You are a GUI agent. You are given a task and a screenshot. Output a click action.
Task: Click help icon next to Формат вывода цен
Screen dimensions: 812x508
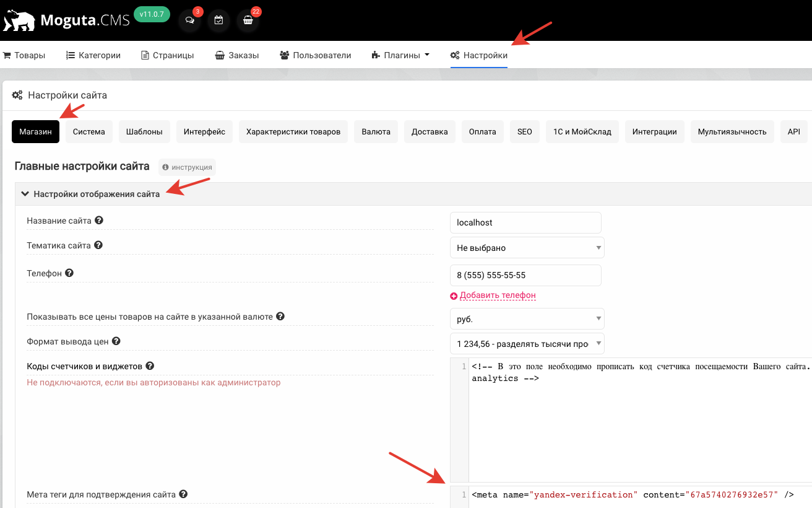[116, 341]
